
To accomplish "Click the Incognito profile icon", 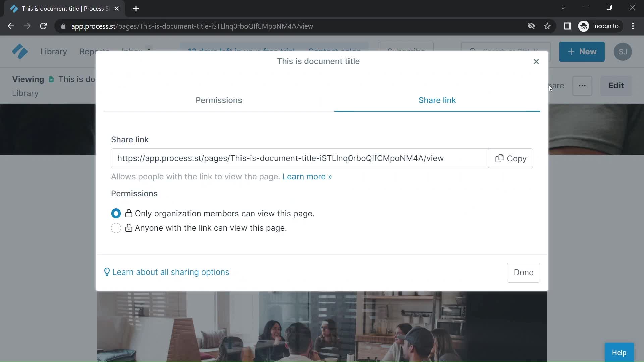I will 584,26.
